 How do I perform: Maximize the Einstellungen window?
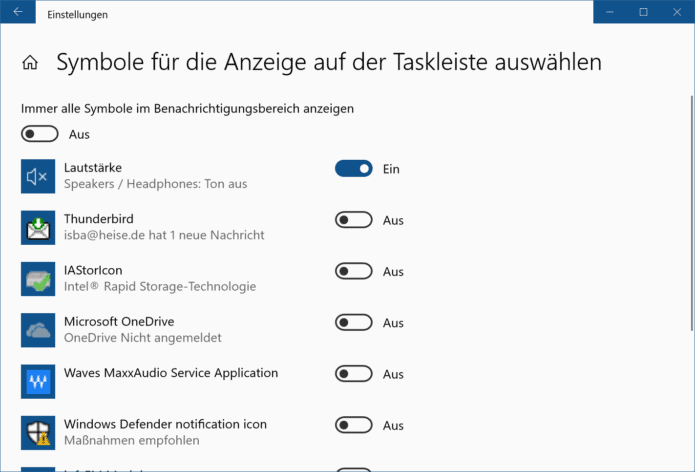tap(643, 12)
